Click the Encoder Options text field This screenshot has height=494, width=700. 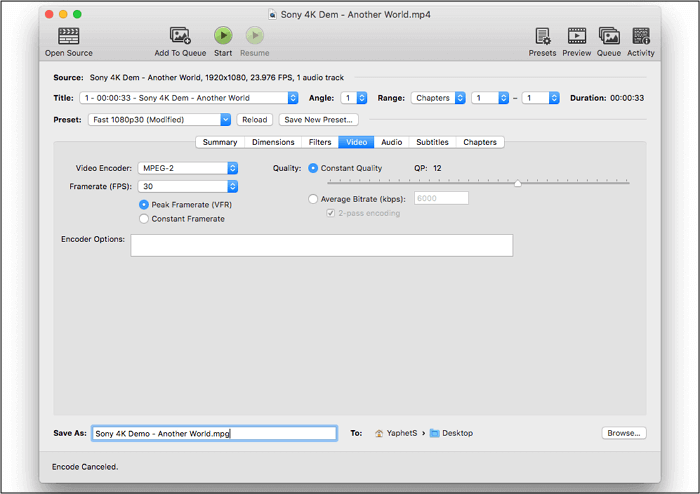pos(322,245)
